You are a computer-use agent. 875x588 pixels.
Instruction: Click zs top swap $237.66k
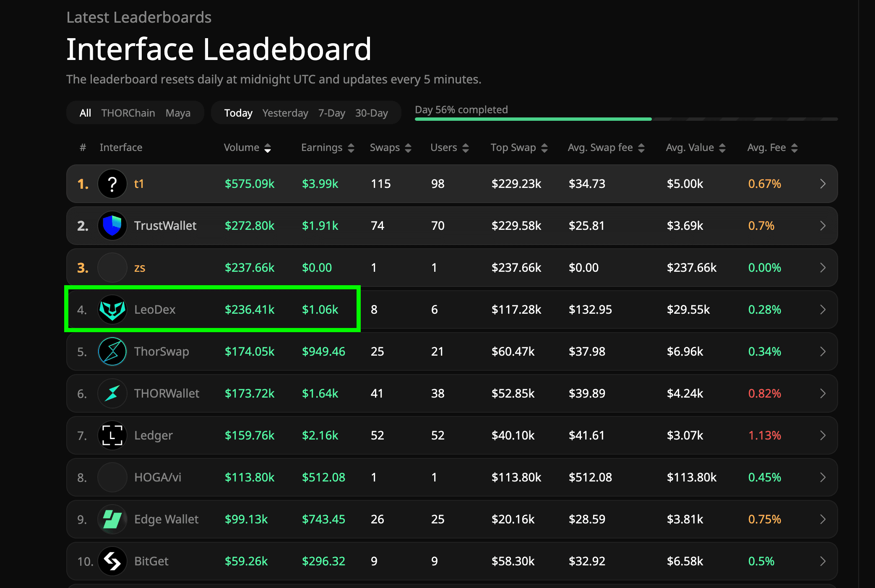516,268
